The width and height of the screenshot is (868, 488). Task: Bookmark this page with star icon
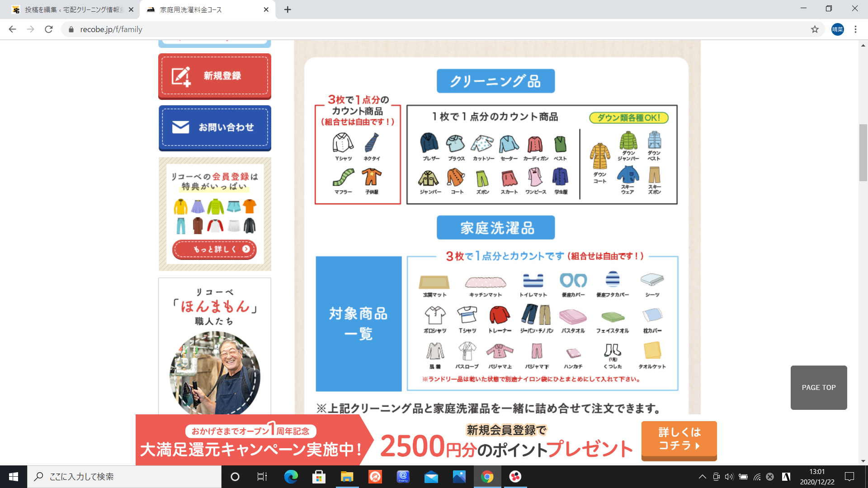(x=815, y=29)
